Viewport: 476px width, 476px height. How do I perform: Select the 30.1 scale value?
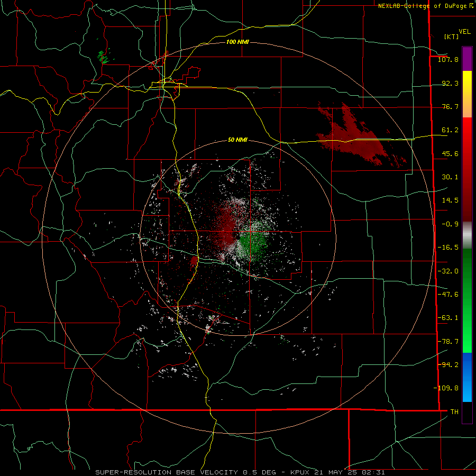click(x=450, y=177)
